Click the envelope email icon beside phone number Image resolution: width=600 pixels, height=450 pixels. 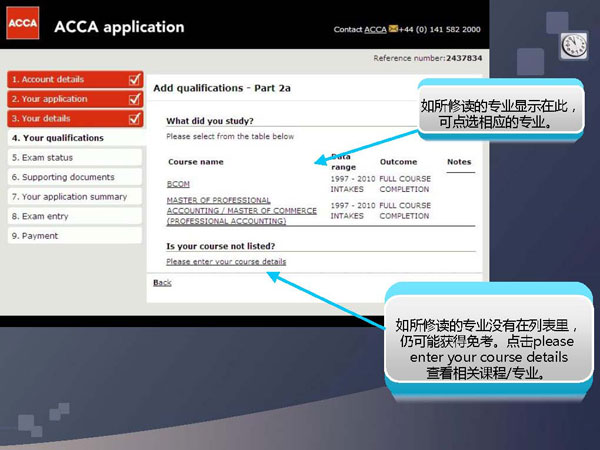coord(394,30)
